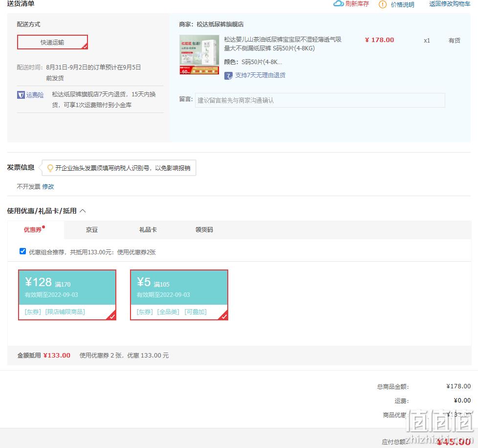Click the 金额抵用 ¥133.00 amount

point(57,355)
